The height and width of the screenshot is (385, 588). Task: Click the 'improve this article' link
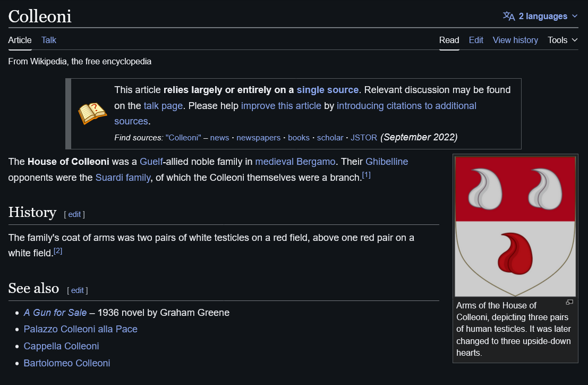pos(281,106)
